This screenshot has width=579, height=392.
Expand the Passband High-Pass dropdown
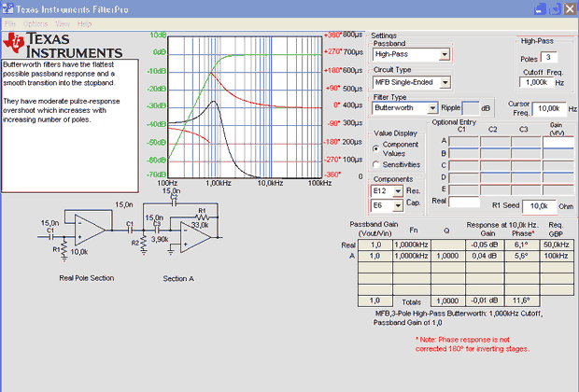445,55
